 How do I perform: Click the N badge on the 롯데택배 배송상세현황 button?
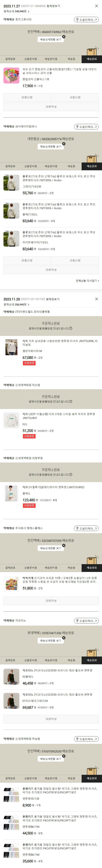pos(64,638)
